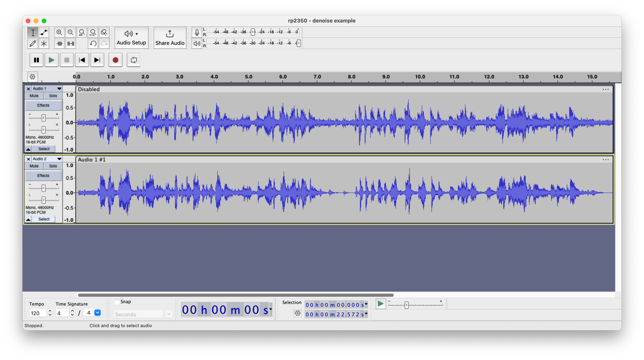Screen dimensions: 644x360
Task: Silence the selected audio
Action: 71,43
